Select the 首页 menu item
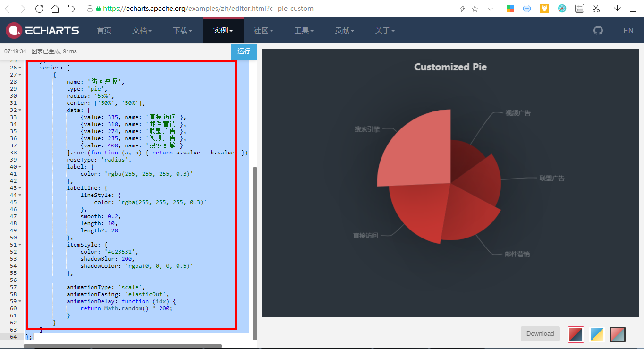Viewport: 644px width, 349px height. (104, 30)
